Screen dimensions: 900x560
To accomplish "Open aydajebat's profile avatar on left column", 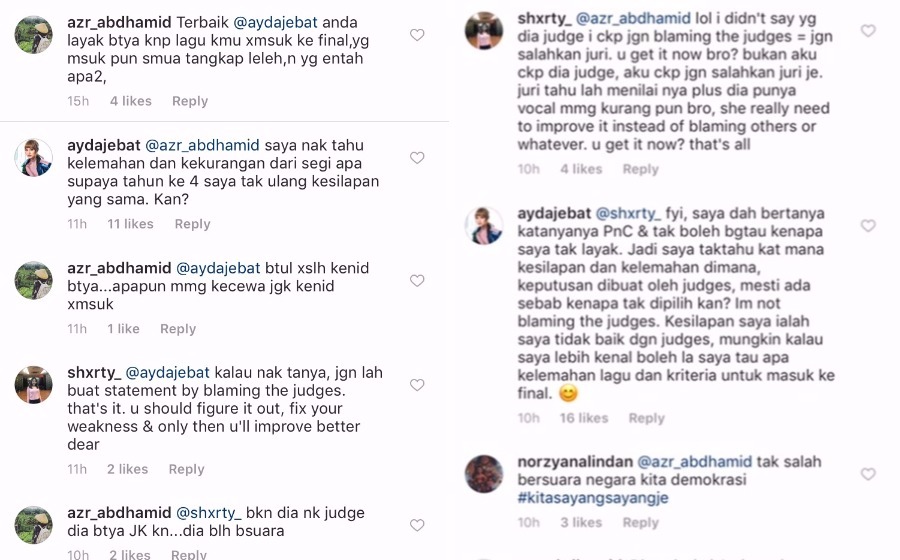I will click(x=33, y=157).
